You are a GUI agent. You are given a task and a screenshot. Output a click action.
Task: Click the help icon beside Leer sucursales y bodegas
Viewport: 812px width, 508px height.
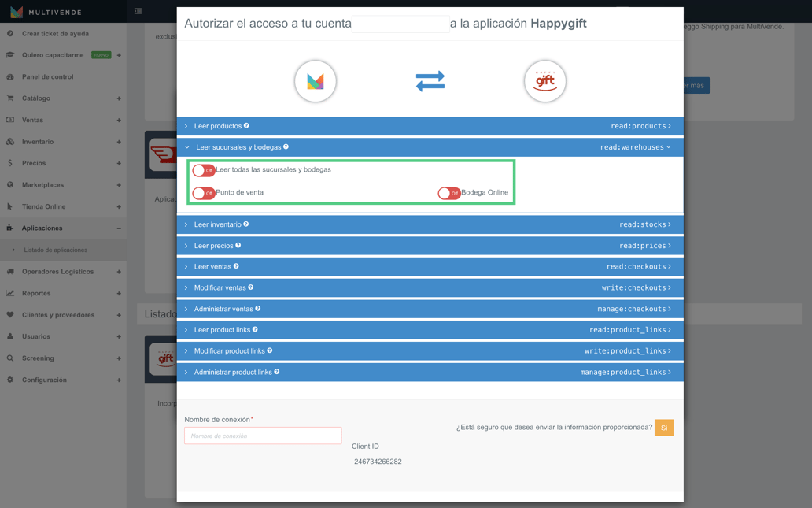coord(286,146)
